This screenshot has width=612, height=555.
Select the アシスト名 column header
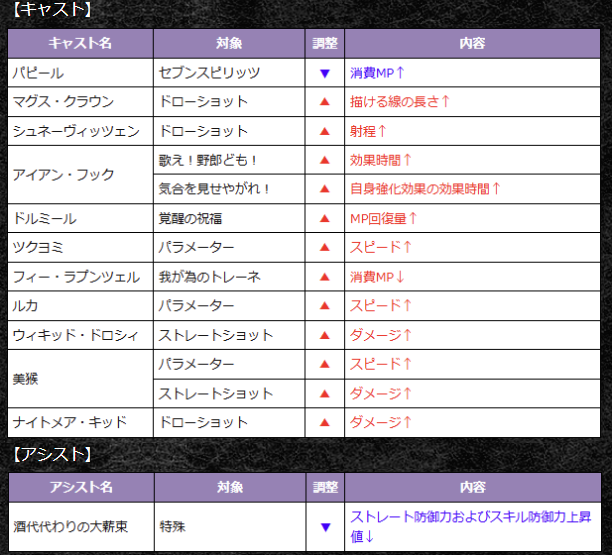[x=81, y=487]
